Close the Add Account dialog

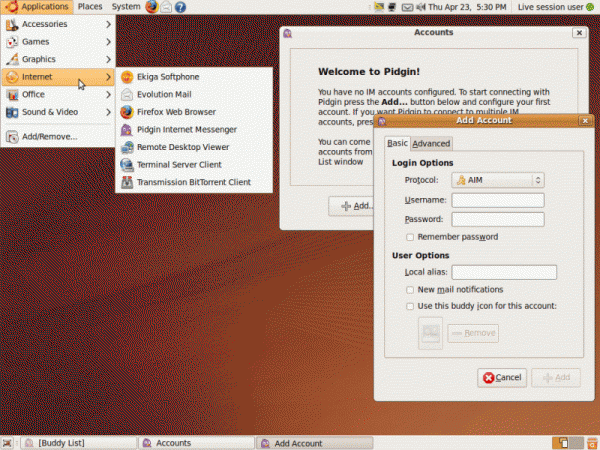(x=585, y=121)
